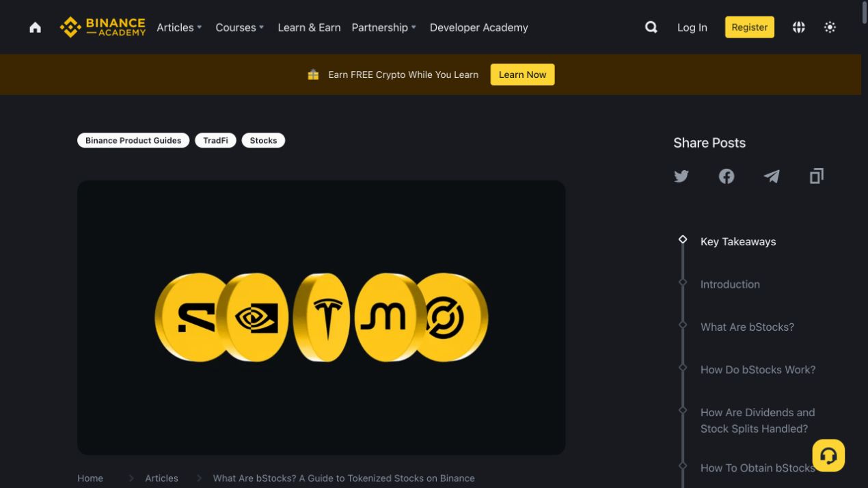Expand the Partnership dropdown menu
Screen dimensions: 868x488
tap(383, 27)
